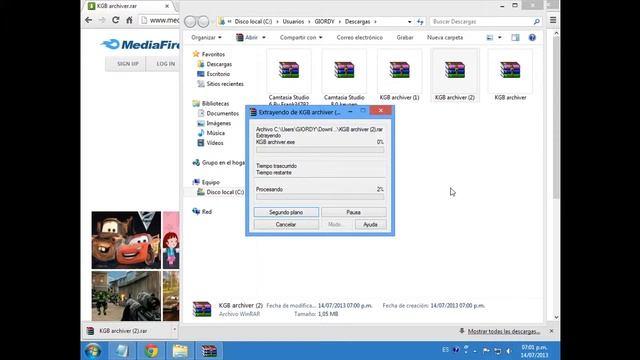Select the KGB archiver (1) file

click(400, 76)
